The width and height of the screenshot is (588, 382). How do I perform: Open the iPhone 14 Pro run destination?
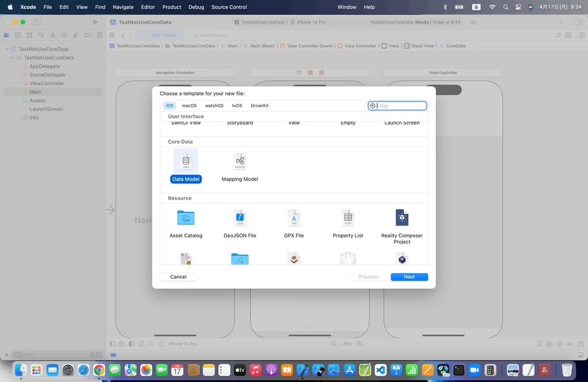click(308, 22)
